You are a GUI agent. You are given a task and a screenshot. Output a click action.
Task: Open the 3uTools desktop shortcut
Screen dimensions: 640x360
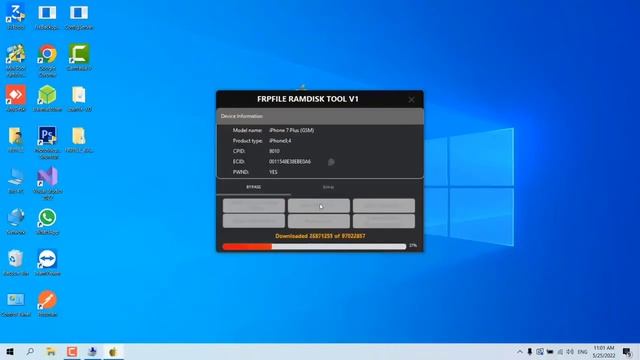(x=16, y=16)
